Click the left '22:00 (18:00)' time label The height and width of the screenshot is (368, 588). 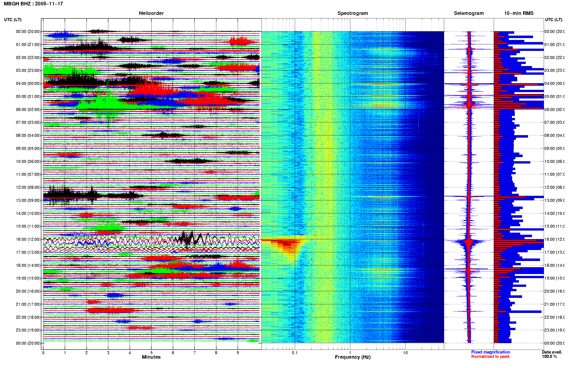28,317
